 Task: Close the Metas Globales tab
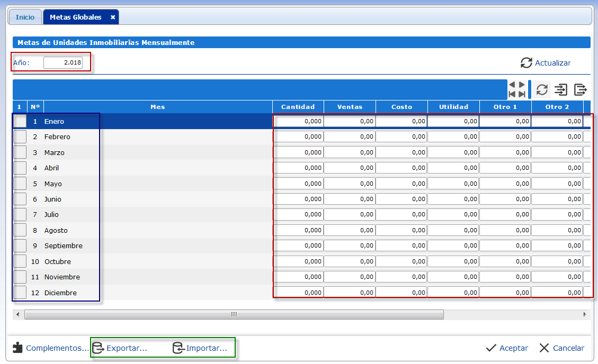(x=113, y=17)
